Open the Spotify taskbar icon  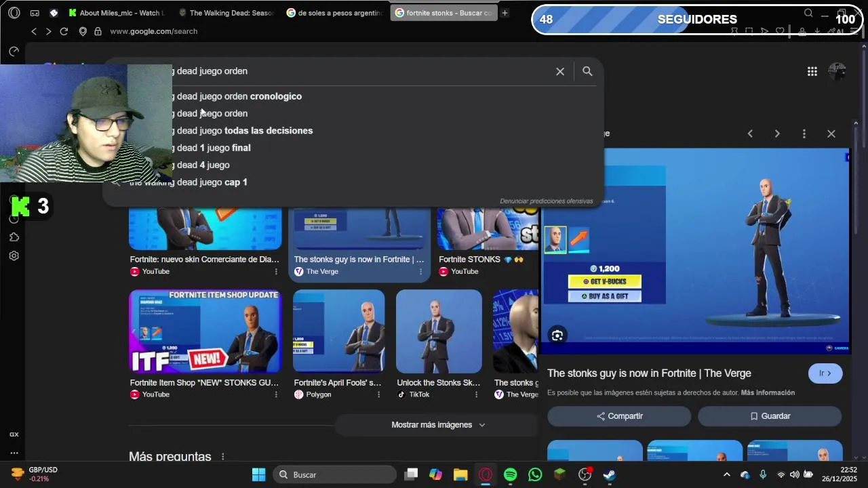pyautogui.click(x=511, y=474)
